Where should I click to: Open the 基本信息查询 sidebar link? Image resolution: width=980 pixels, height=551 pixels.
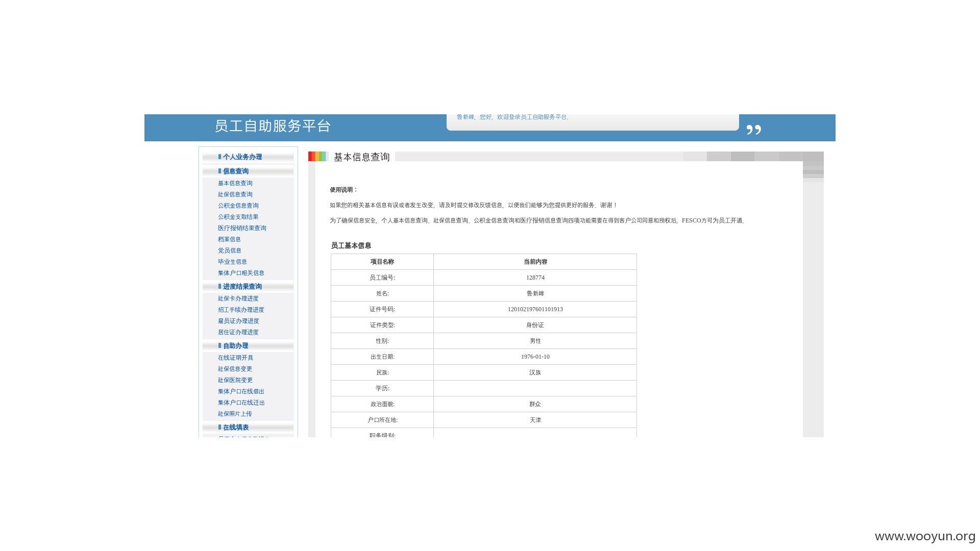pyautogui.click(x=235, y=183)
